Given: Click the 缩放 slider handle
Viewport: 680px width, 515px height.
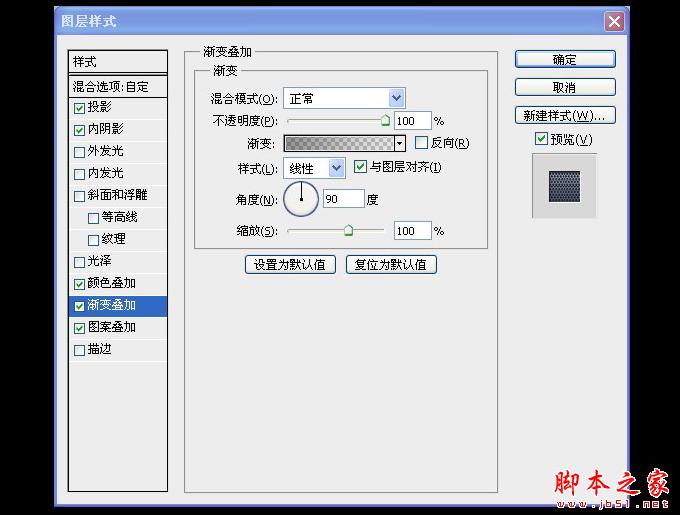Looking at the screenshot, I should coord(348,230).
